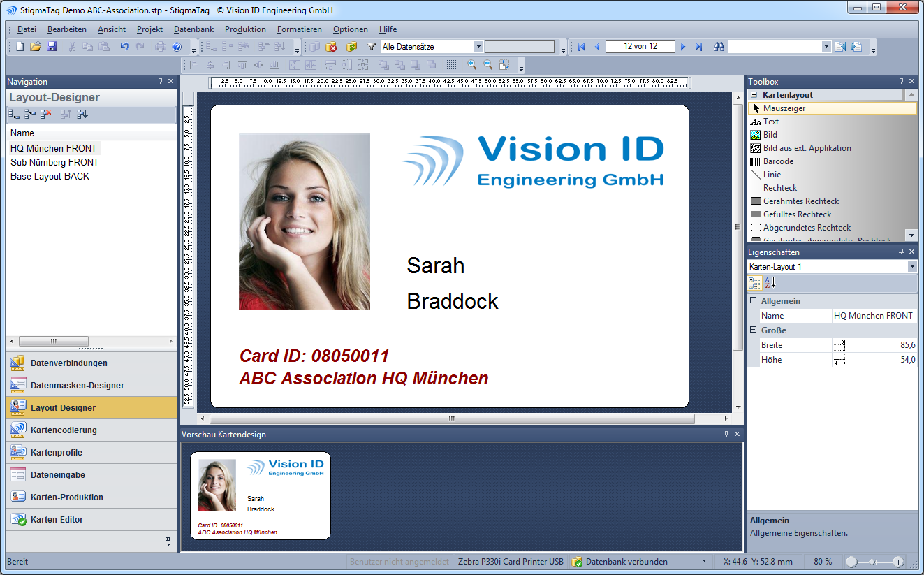Image resolution: width=924 pixels, height=575 pixels.
Task: Expand the navigation pane overflow chevron
Action: pyautogui.click(x=168, y=540)
